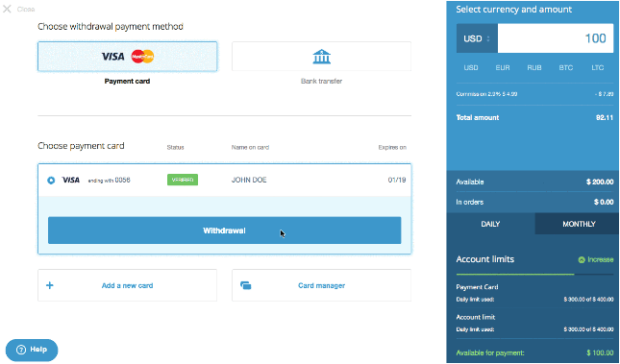Open Add a new card link
The height and width of the screenshot is (364, 620).
[127, 285]
